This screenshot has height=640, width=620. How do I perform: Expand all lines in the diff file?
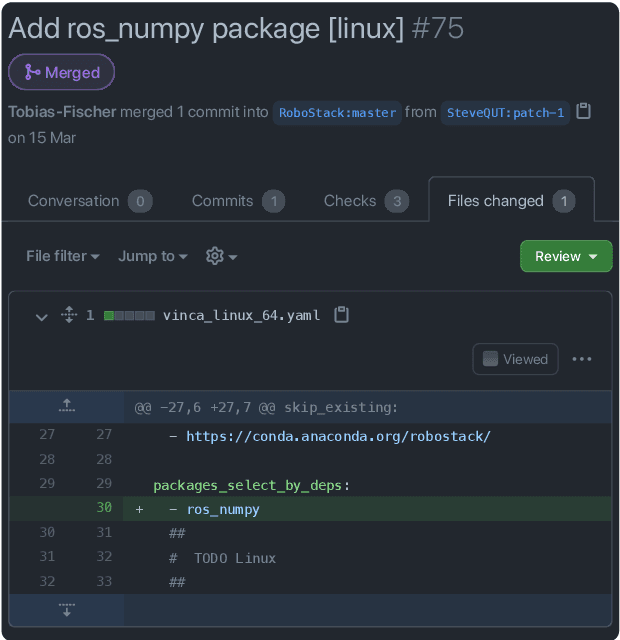pyautogui.click(x=68, y=315)
